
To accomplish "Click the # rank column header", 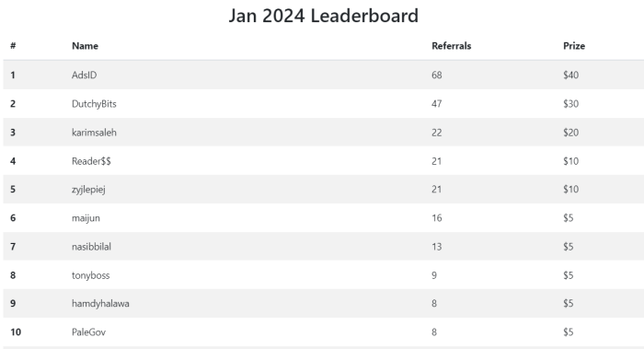I will [x=13, y=46].
